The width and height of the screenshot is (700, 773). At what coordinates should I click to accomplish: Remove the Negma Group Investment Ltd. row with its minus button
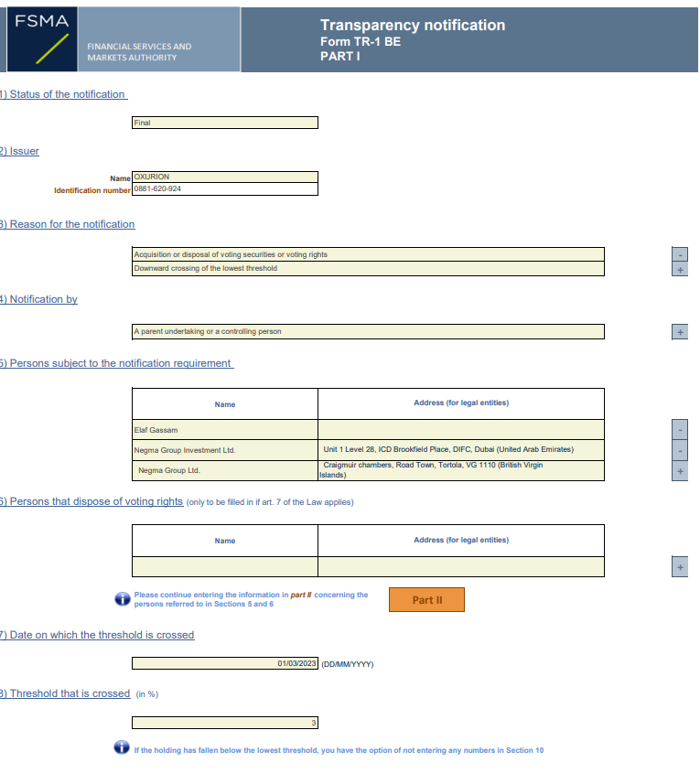point(680,451)
